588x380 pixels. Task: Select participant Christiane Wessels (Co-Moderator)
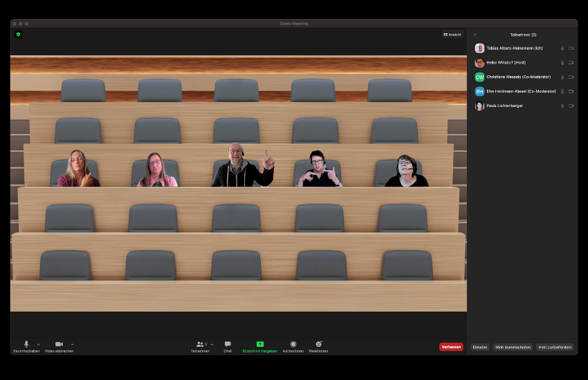coord(524,77)
